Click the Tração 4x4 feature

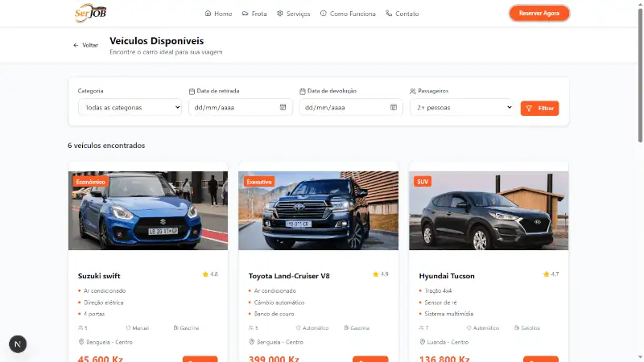(438, 290)
